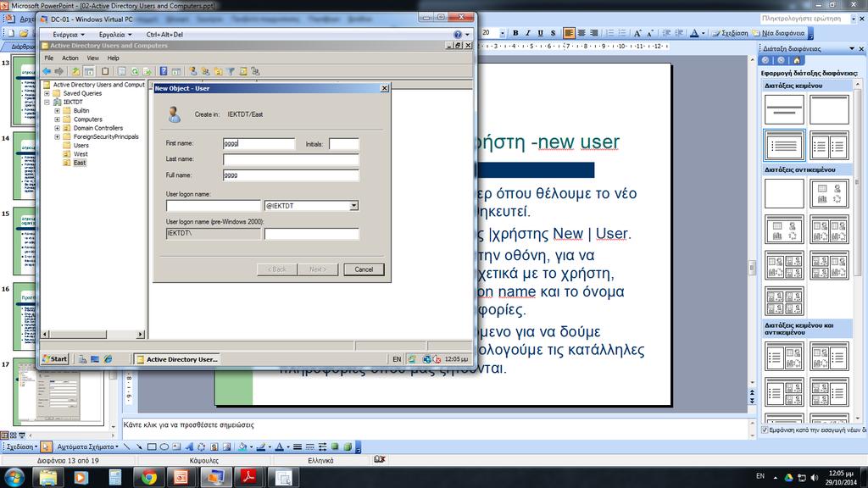Open the font color arrow in PowerPoint toolbar
The height and width of the screenshot is (488, 868).
click(704, 33)
